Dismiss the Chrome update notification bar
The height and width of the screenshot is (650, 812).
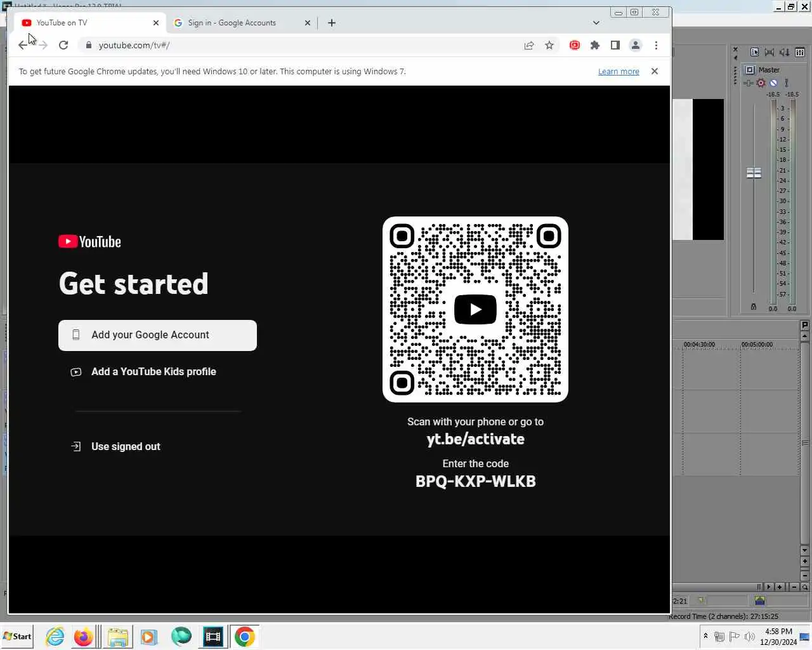pos(655,71)
